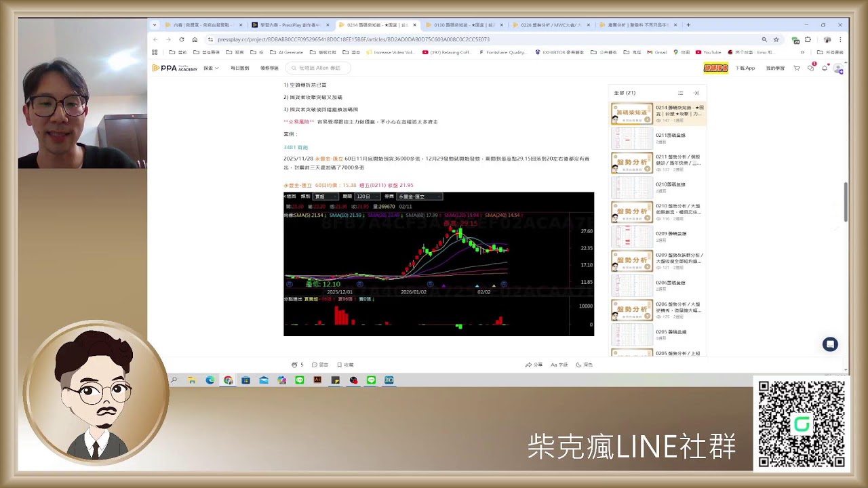The width and height of the screenshot is (868, 488).
Task: Open Chrome in the taskbar
Action: (228, 380)
